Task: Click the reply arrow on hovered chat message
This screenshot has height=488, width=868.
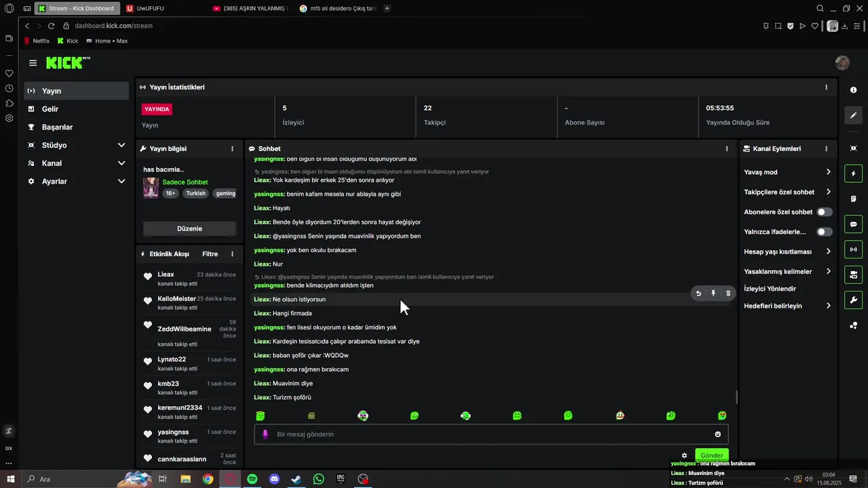Action: (x=698, y=293)
